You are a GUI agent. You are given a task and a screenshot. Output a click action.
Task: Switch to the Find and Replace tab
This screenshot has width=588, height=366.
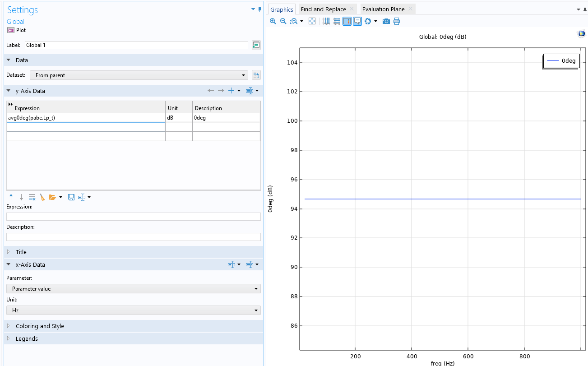(323, 9)
